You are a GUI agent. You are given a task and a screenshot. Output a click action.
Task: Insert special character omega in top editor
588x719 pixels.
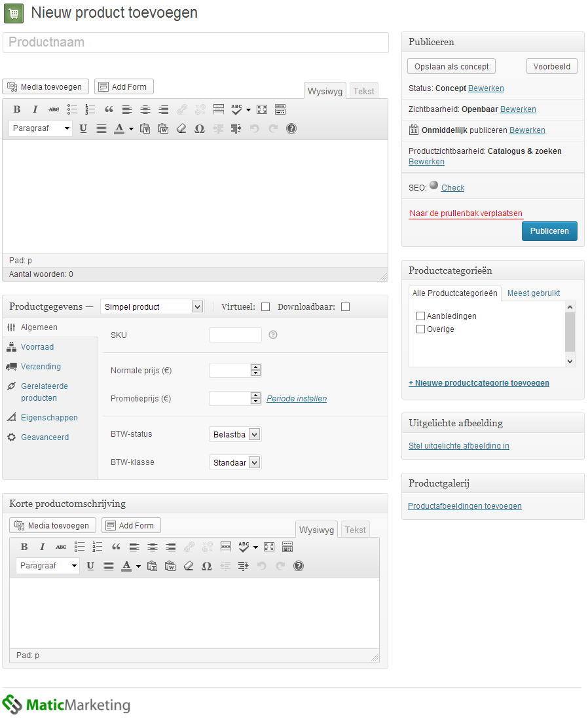pyautogui.click(x=200, y=128)
